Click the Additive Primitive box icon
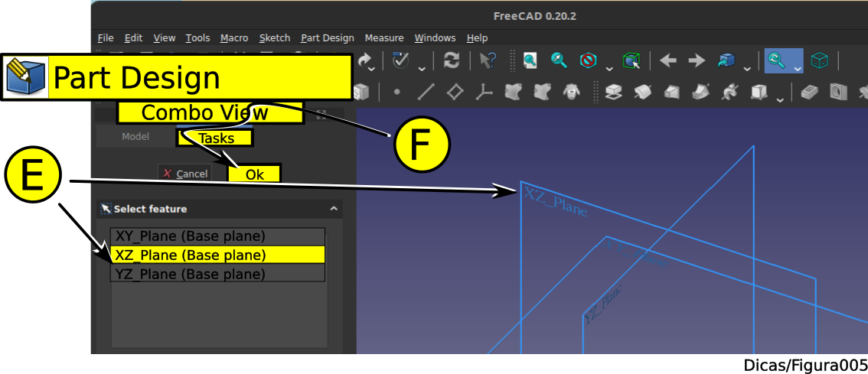Screen dimensions: 868x374 tap(759, 92)
